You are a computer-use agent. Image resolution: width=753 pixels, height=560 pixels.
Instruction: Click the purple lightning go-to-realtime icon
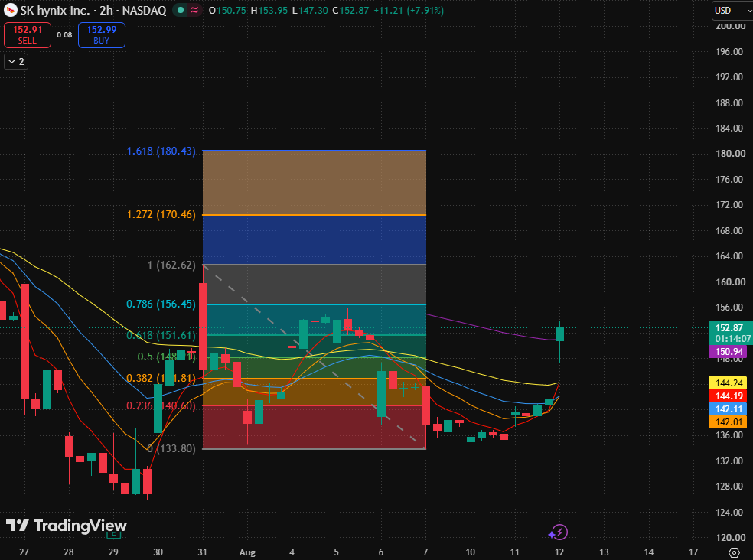coord(558,532)
